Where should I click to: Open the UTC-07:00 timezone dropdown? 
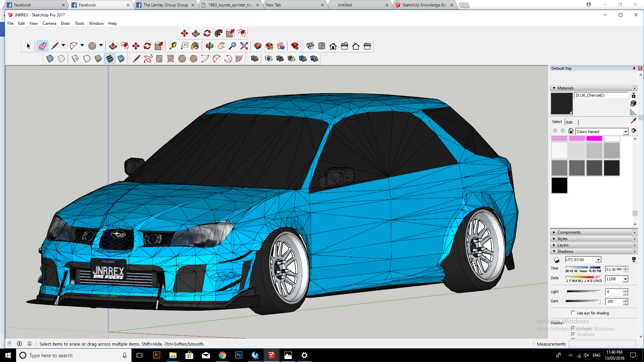pos(598,259)
